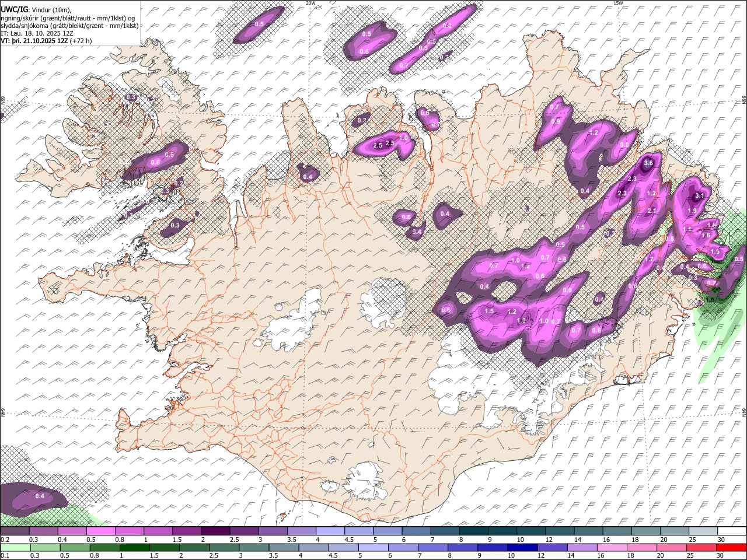
Task: Click the 'rigning/skúrir (grænt/blátt/rautt - mm/1klst)' legend line
Action: click(67, 17)
